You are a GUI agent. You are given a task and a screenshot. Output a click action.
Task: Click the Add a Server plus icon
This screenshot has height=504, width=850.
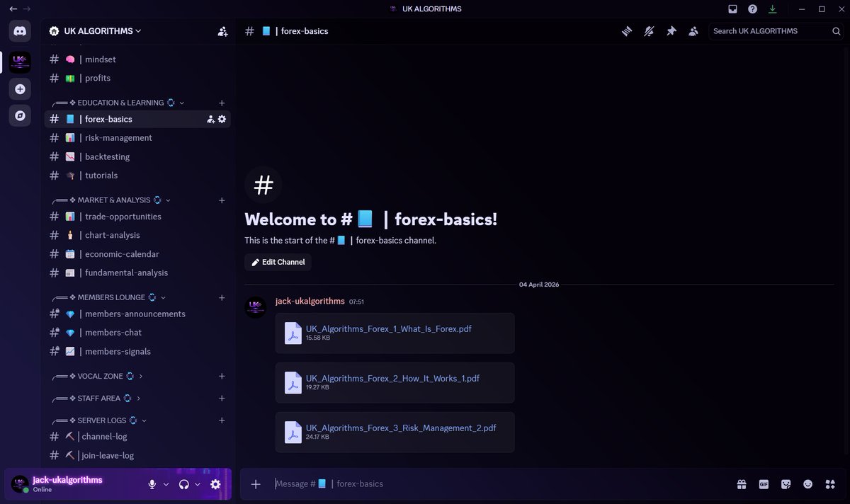[20, 89]
